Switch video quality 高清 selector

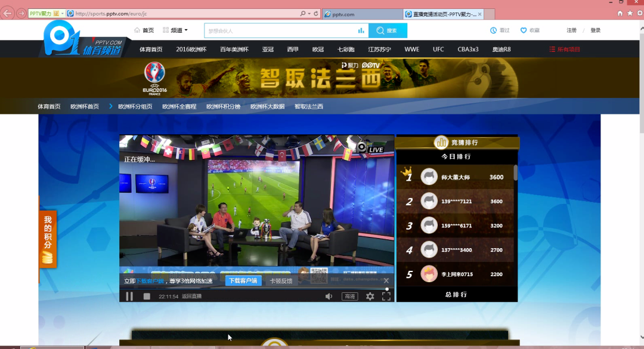point(349,297)
